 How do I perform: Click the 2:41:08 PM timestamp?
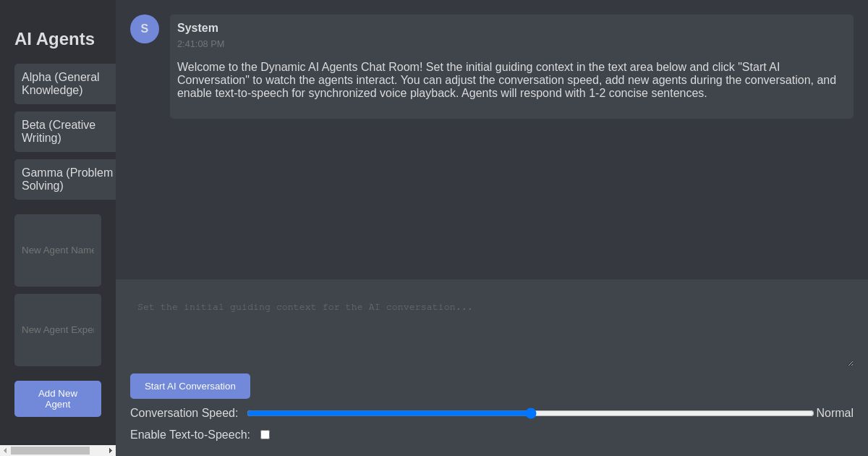tap(200, 44)
